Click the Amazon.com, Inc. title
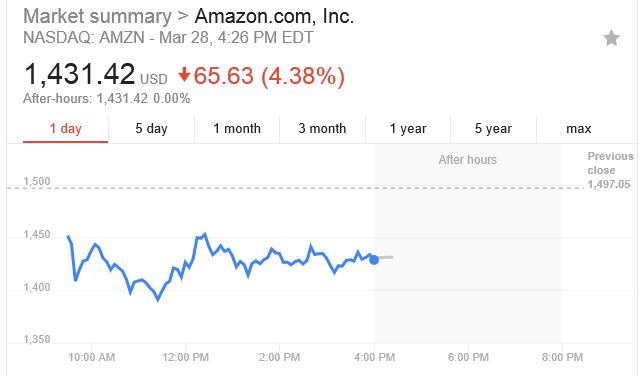The image size is (640, 376). (x=274, y=16)
